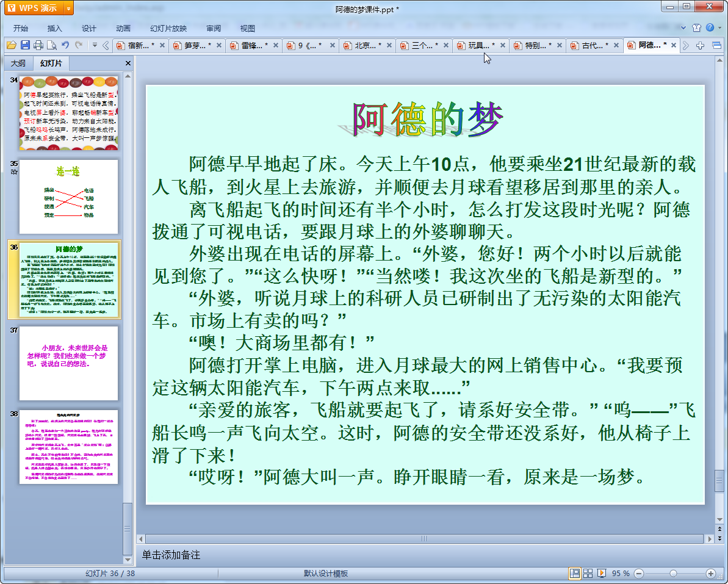Viewport: 728px width, 584px height.
Task: Open file with the folder icon
Action: click(12, 45)
